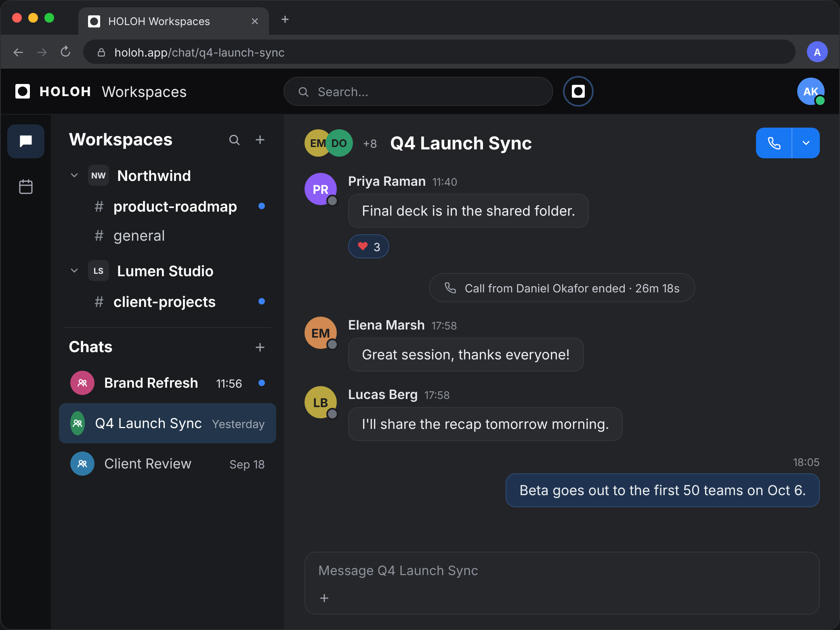Collapse the Northwind workspace
Screen dimensions: 840x630
74,175
